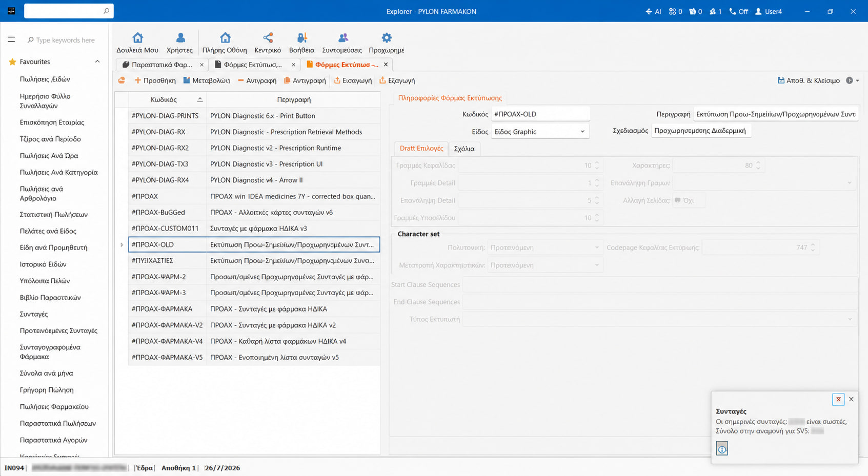This screenshot has width=868, height=476.
Task: Click the Κωδικός field containing #ΠΡΟΑΧ-OLD
Action: click(x=540, y=114)
